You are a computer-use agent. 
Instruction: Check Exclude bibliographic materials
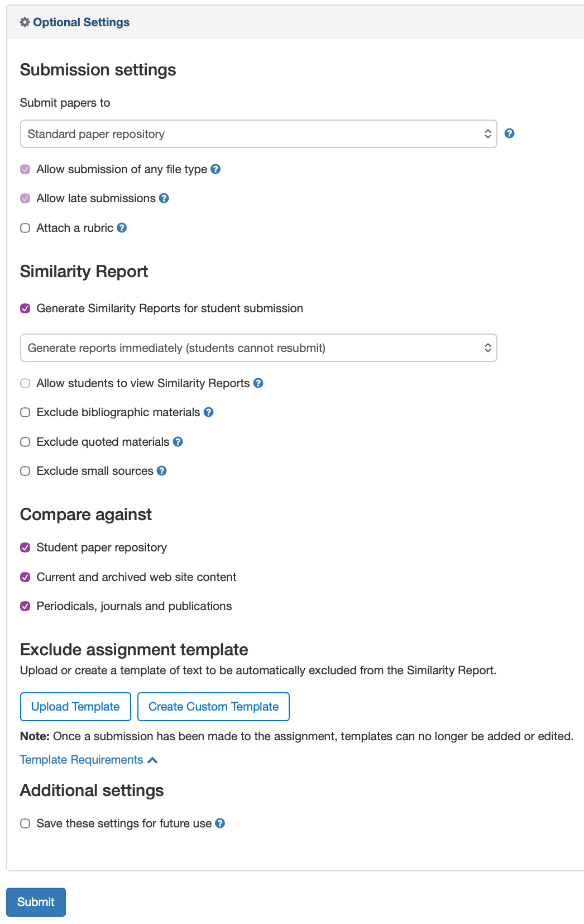25,412
